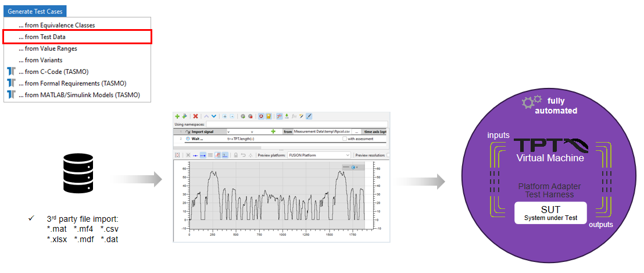The image size is (644, 273).
Task: Select from MATLAB/Simulink Models (TASMO) entry
Action: pyautogui.click(x=78, y=94)
